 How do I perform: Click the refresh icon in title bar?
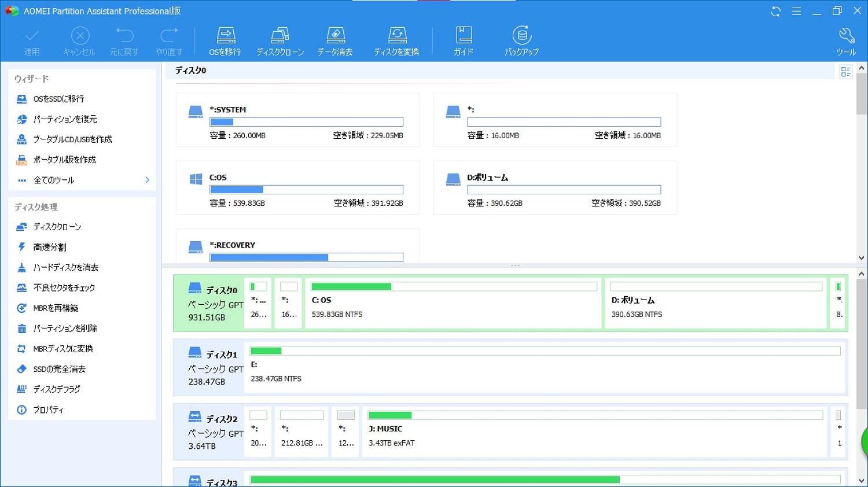click(x=775, y=12)
